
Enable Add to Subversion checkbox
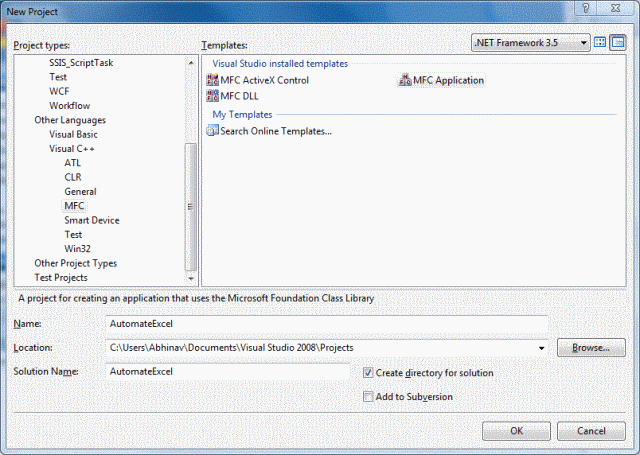coord(368,396)
